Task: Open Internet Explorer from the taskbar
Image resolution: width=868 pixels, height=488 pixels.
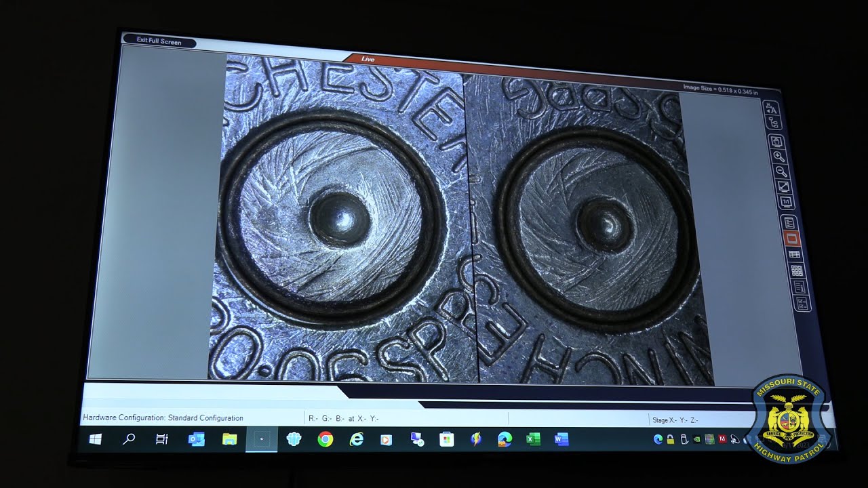Action: [356, 440]
